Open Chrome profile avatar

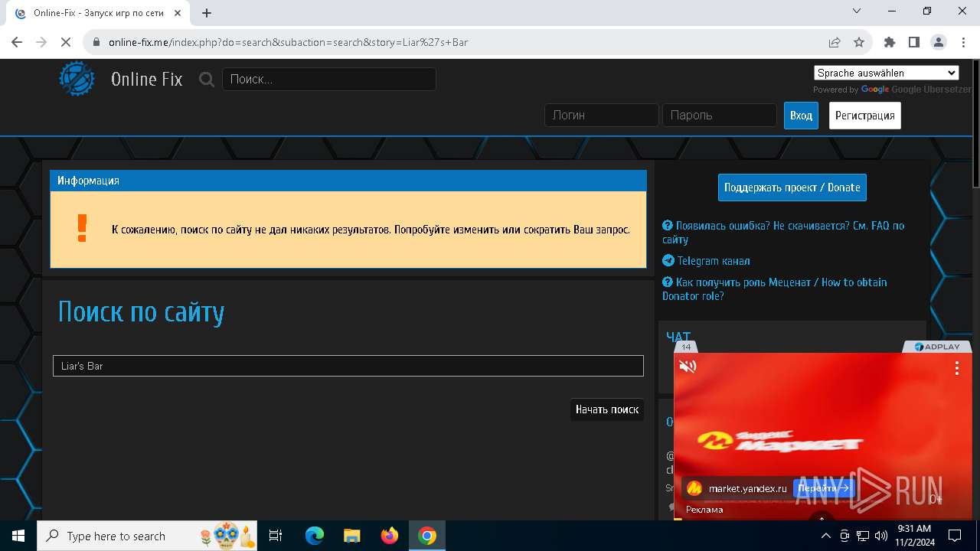click(x=939, y=42)
